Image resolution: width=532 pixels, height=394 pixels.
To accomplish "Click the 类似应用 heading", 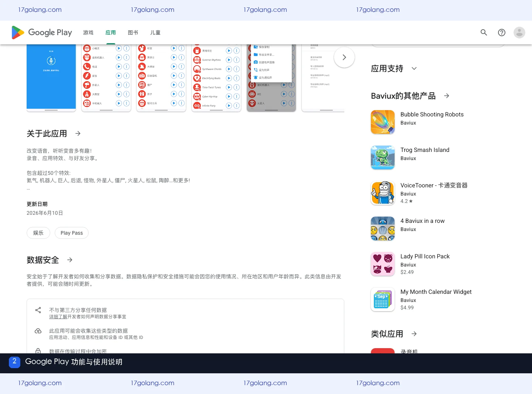I will tap(387, 334).
